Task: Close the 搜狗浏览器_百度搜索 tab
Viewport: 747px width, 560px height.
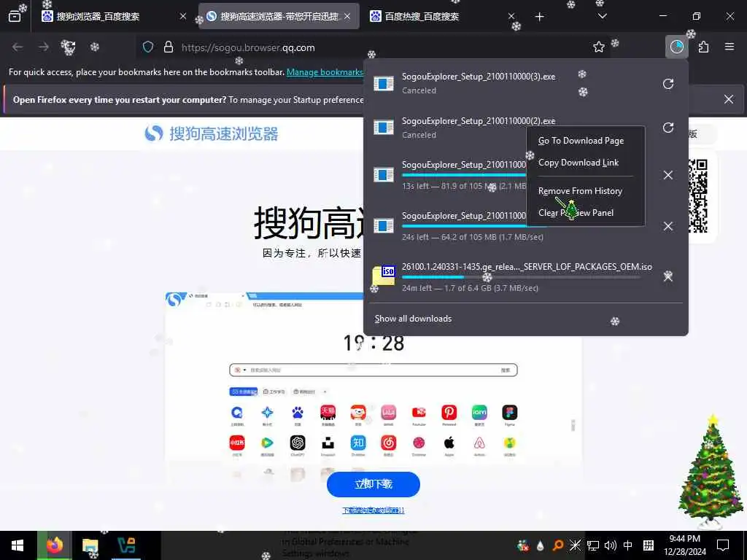Action: pos(183,16)
